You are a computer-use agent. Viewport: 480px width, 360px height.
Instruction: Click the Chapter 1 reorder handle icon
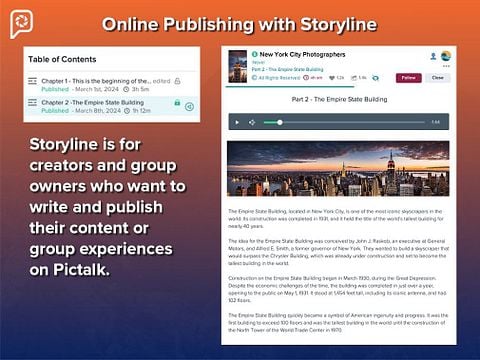point(32,81)
